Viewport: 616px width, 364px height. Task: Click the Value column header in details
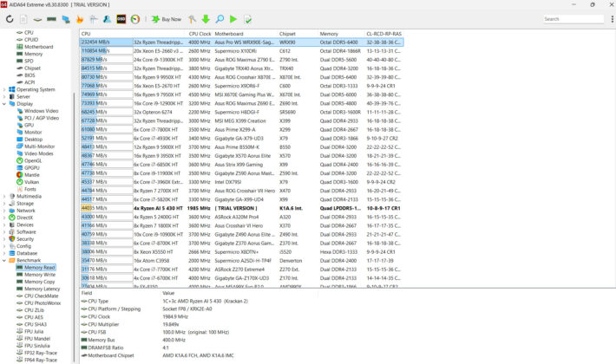(x=168, y=293)
